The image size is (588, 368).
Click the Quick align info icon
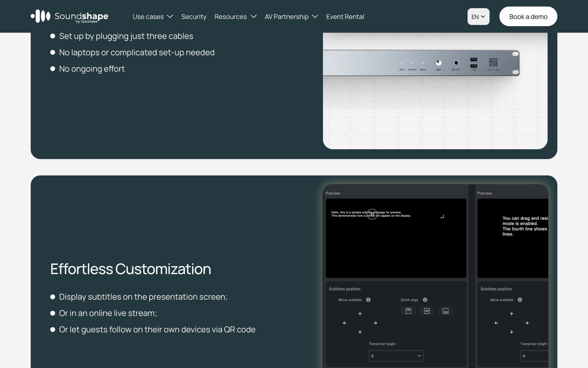[425, 300]
